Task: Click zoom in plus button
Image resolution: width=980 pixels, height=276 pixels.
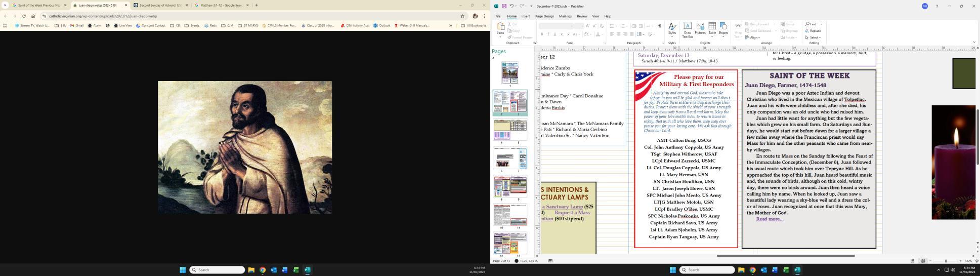Action: (x=960, y=261)
